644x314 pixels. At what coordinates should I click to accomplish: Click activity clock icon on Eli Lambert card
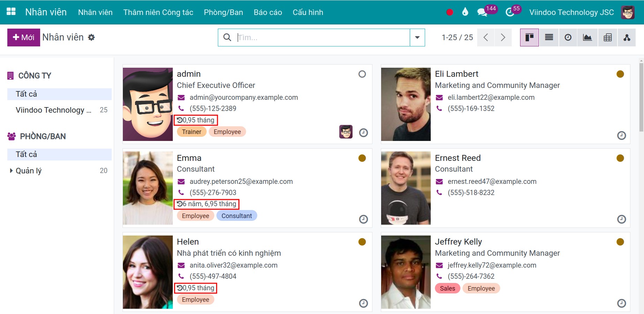[621, 135]
